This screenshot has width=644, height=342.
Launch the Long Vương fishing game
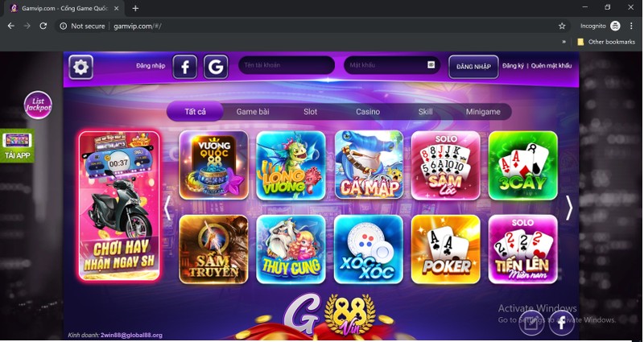click(291, 165)
